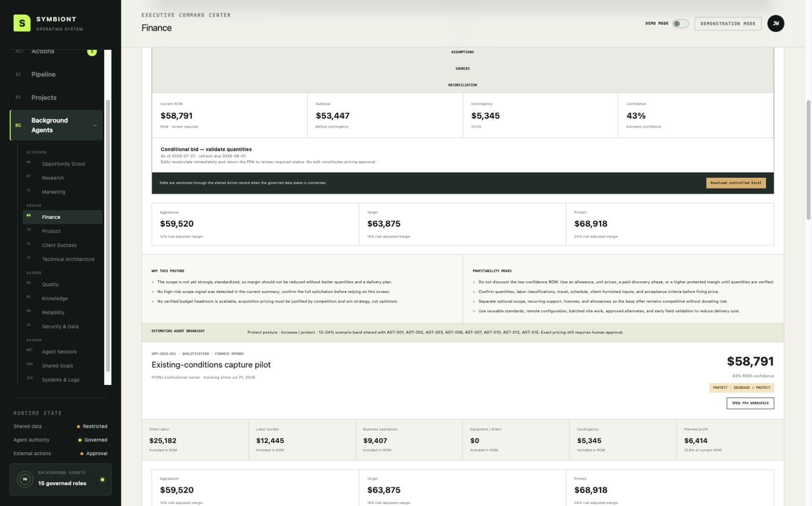812x506 pixels.
Task: Open Technical Architecture agent
Action: click(x=63, y=259)
